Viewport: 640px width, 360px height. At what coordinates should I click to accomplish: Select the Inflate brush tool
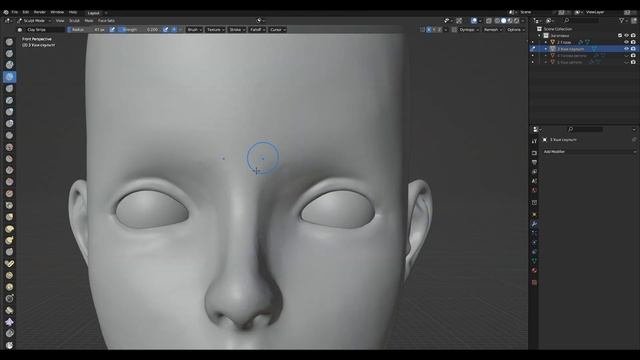(x=9, y=112)
